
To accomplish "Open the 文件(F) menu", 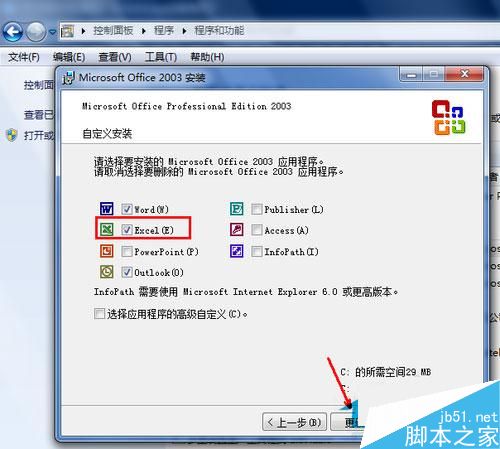I will coord(24,57).
